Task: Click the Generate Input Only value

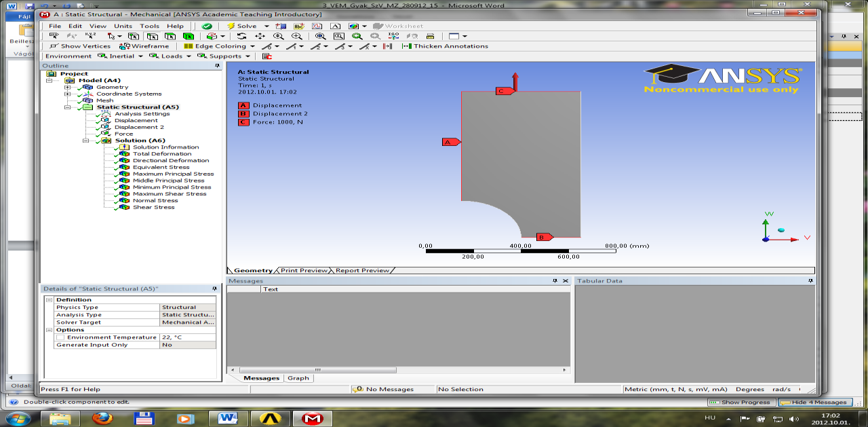Action: pos(189,345)
